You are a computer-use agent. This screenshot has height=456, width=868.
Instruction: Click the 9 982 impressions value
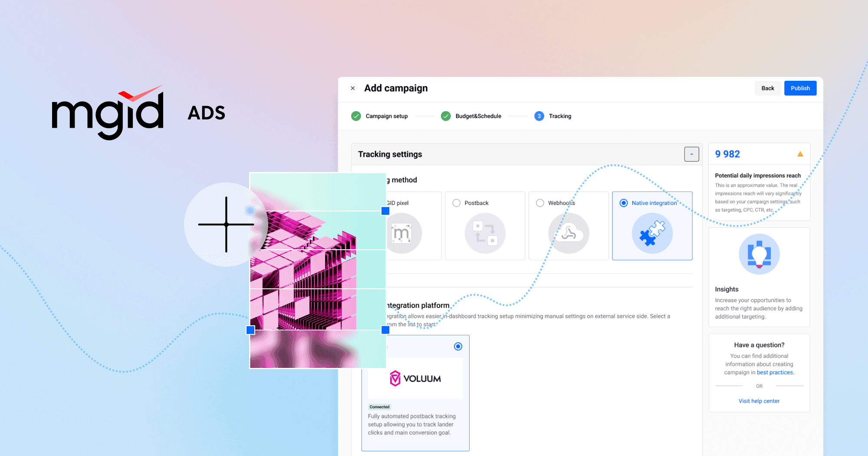coord(727,154)
